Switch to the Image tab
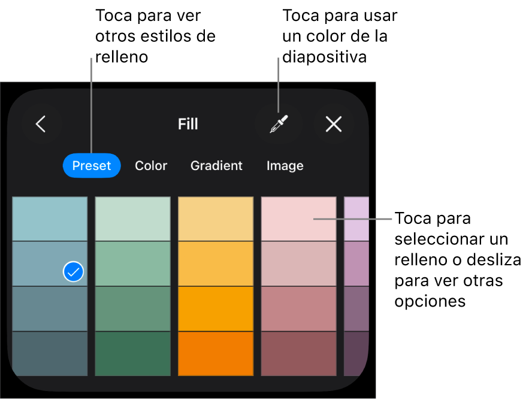Viewport: 532px width, 400px height. [285, 166]
